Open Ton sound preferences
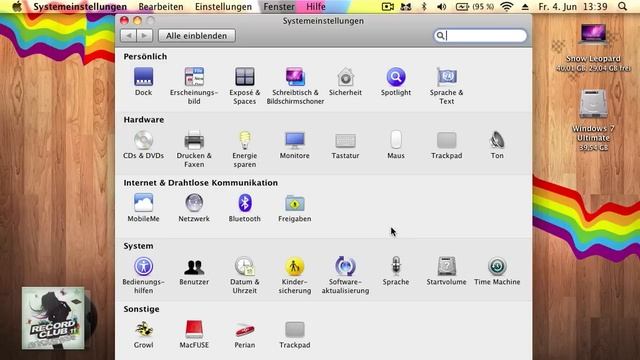The image size is (640, 360). tap(497, 145)
